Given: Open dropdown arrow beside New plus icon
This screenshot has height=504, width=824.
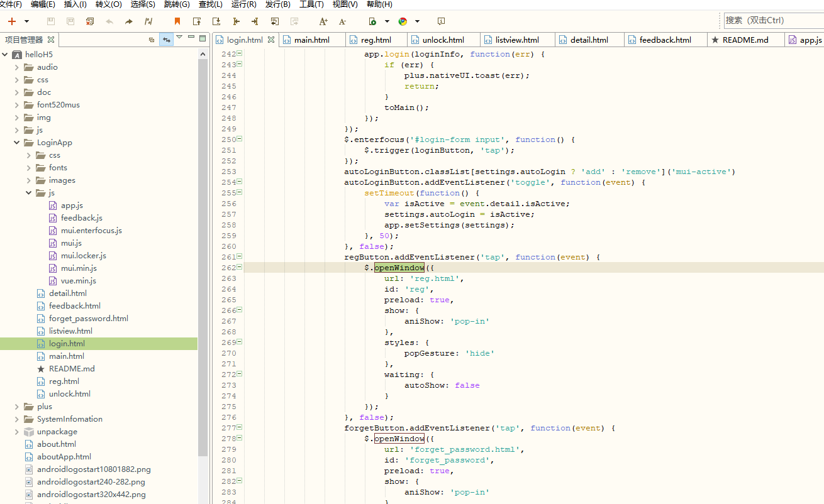Looking at the screenshot, I should 26,21.
